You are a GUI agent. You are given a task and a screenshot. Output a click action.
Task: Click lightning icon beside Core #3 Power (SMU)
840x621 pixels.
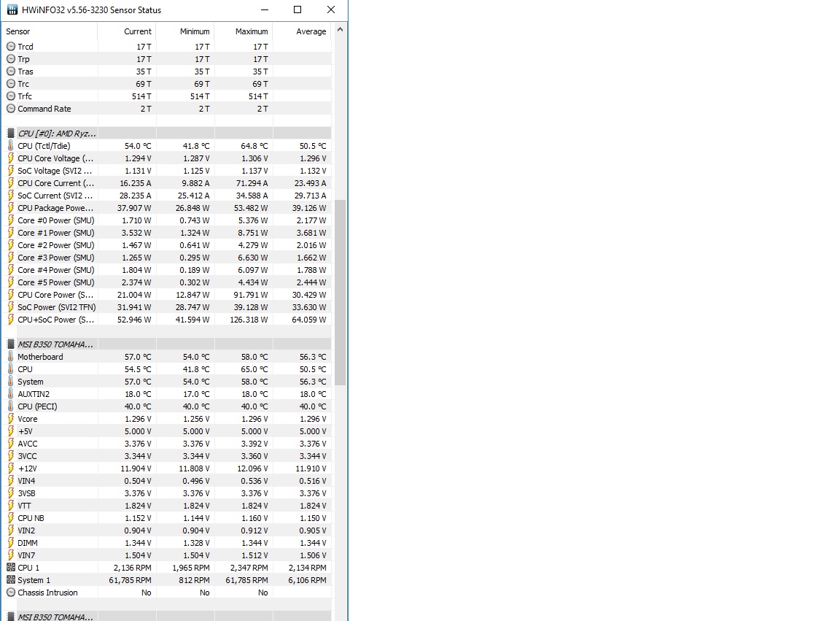click(x=11, y=258)
